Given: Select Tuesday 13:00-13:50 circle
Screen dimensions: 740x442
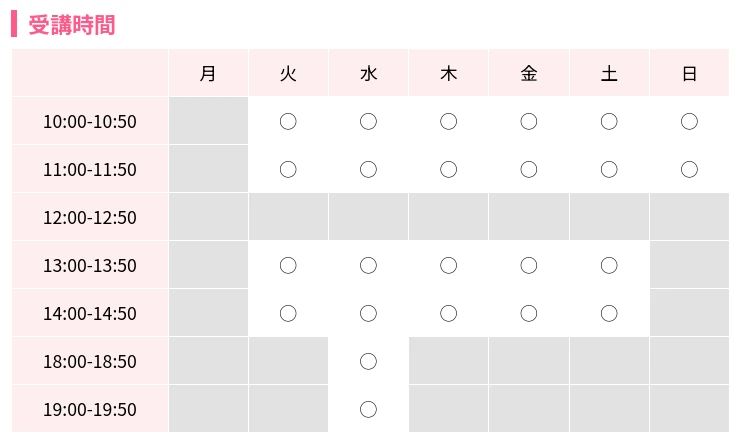Looking at the screenshot, I should [x=288, y=265].
